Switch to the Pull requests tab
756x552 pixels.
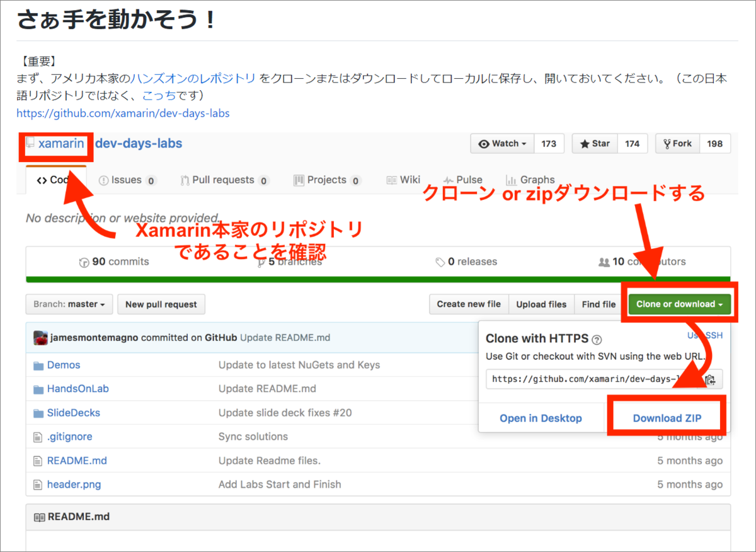point(225,180)
